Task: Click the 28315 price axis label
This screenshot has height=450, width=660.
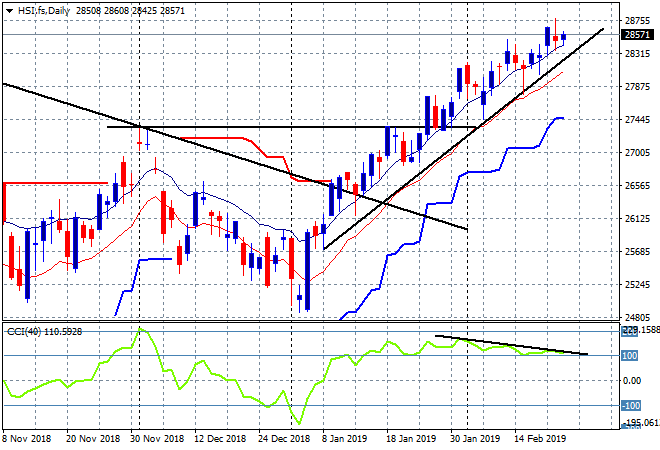Action: click(x=637, y=53)
